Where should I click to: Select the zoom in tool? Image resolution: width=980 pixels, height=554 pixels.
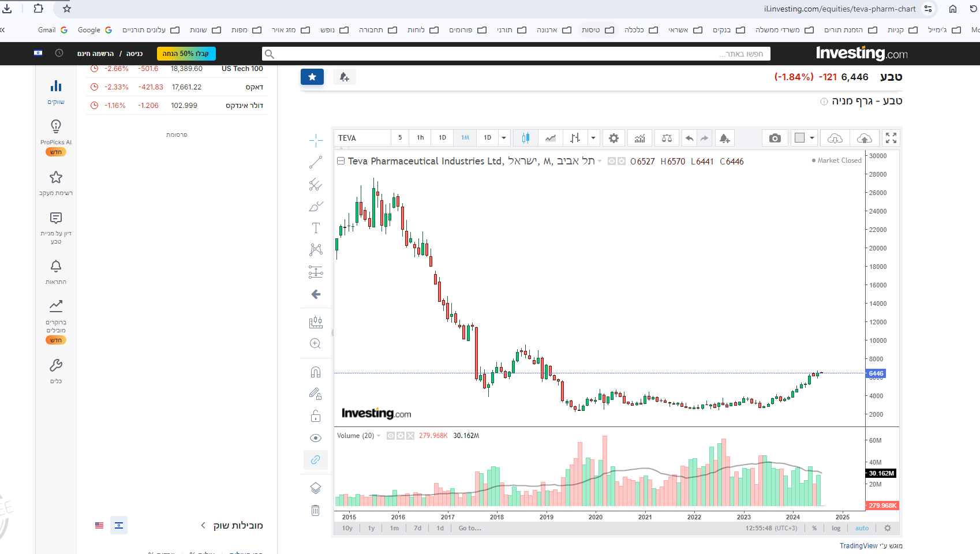pyautogui.click(x=316, y=344)
